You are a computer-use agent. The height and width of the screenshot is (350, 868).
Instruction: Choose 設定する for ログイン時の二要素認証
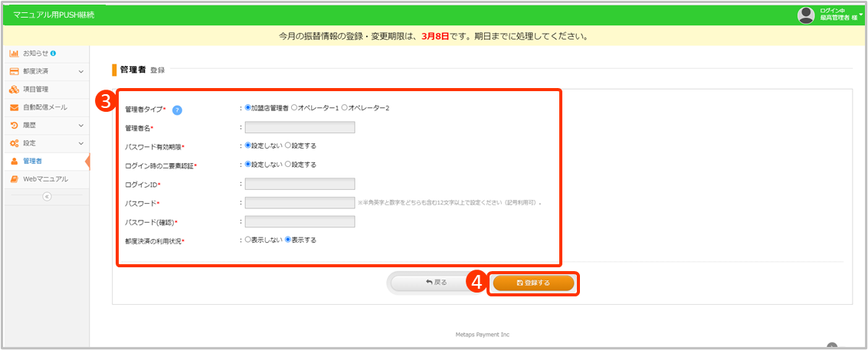coord(288,164)
